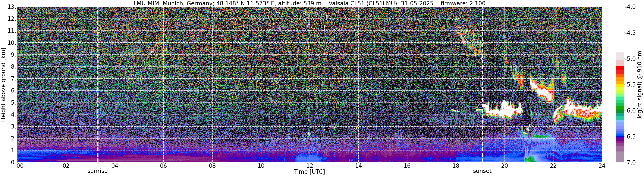Screen dimensions: 644x176
Task: Click the '6.' height tick label
Action: (13, 91)
